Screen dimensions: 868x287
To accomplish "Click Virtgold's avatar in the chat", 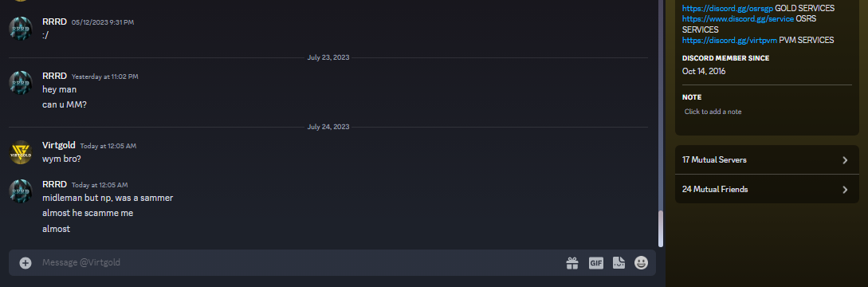I will (x=21, y=151).
